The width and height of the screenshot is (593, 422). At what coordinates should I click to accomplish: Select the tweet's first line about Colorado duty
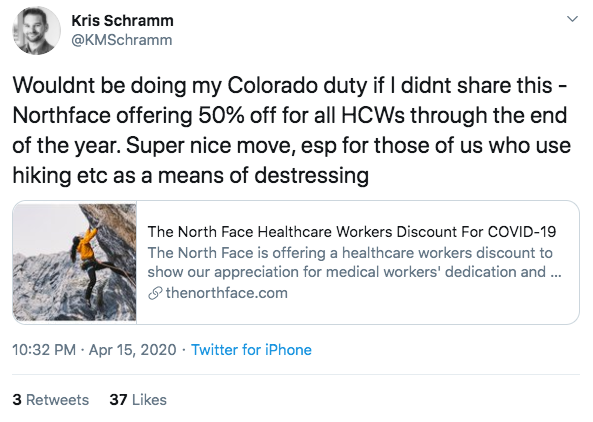tap(290, 85)
